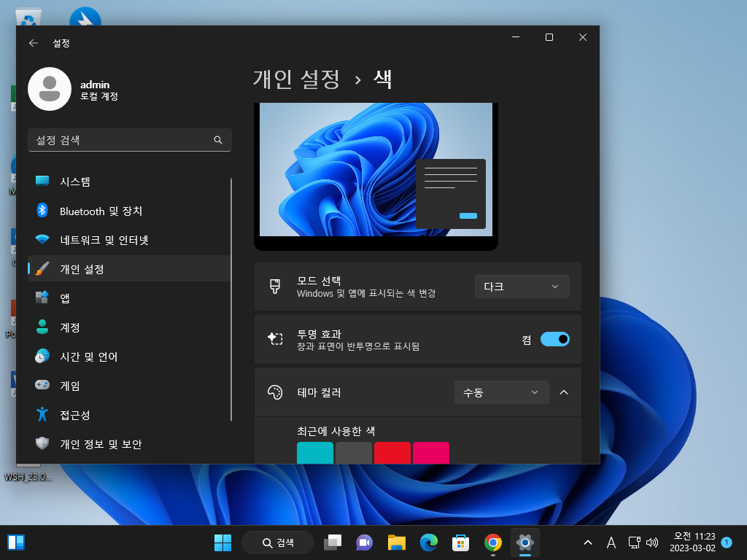Click the 시간 및 언어 globe icon
Viewport: 747px width, 560px height.
(42, 356)
